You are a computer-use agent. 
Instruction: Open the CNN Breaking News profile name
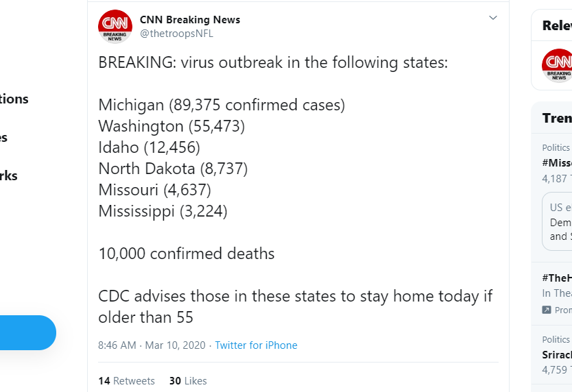pos(190,19)
